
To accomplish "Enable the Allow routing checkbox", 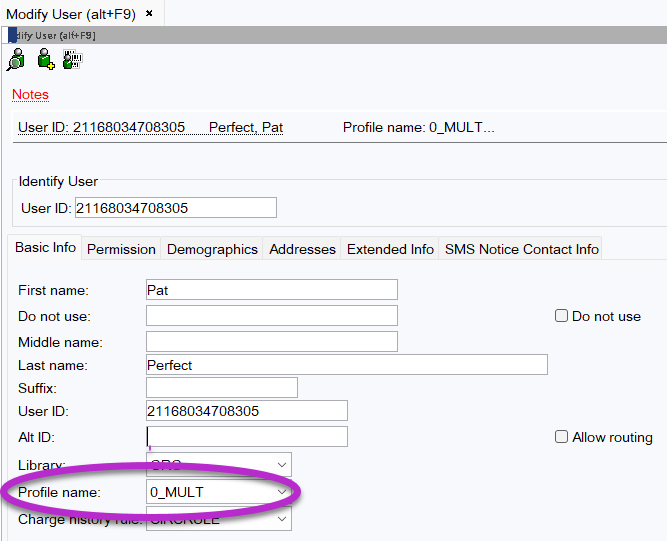I will click(x=562, y=437).
